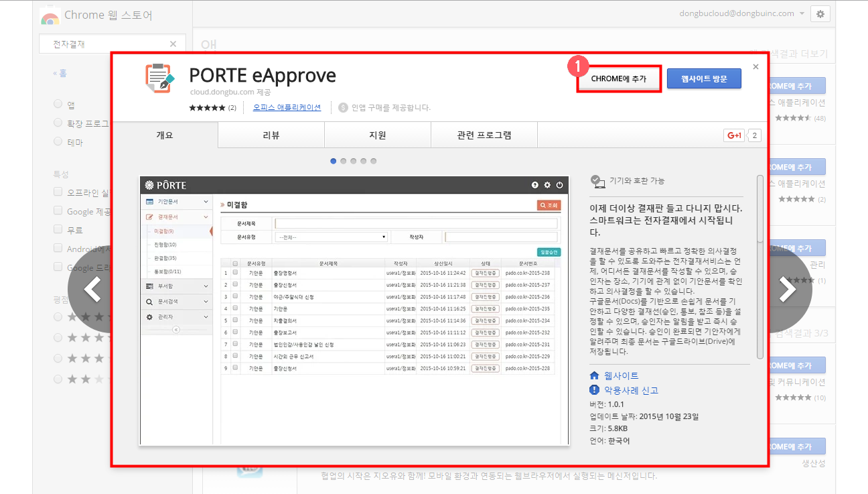The width and height of the screenshot is (868, 494).
Task: Click the +1 count bubble showing 2
Action: tap(755, 135)
